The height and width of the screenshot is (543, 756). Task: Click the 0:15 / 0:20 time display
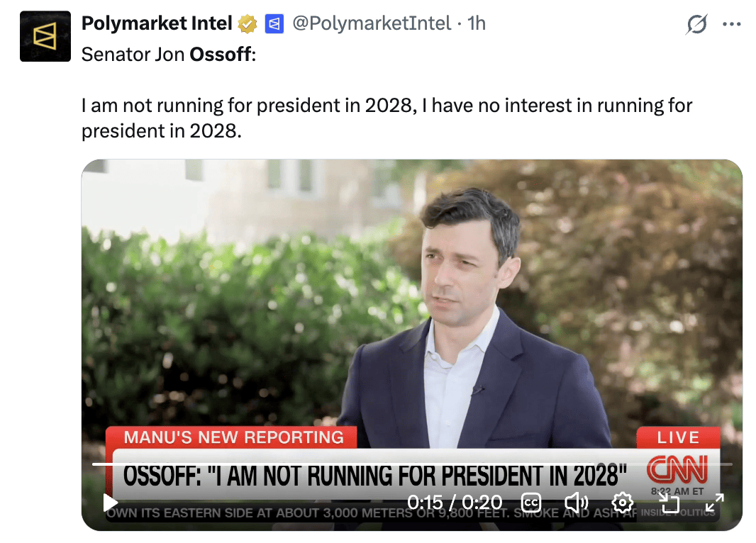455,503
